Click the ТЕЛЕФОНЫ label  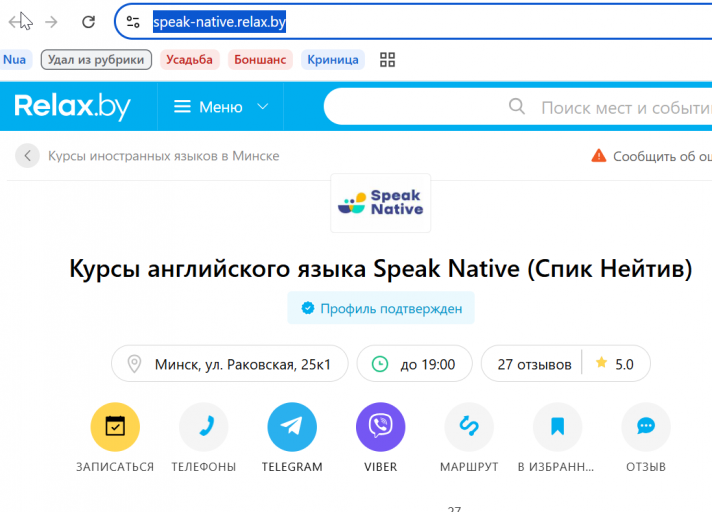[x=203, y=467]
